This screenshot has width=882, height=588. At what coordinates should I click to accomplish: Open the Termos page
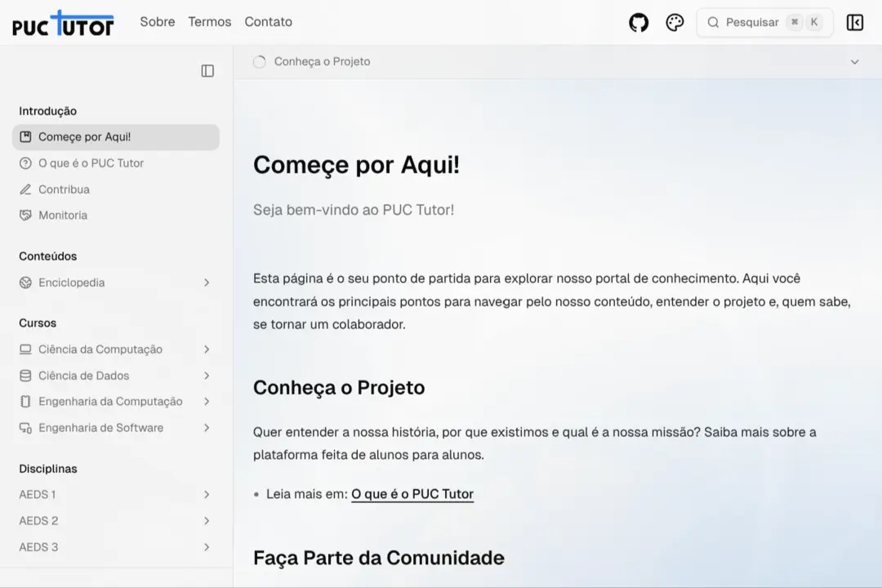[x=210, y=22]
